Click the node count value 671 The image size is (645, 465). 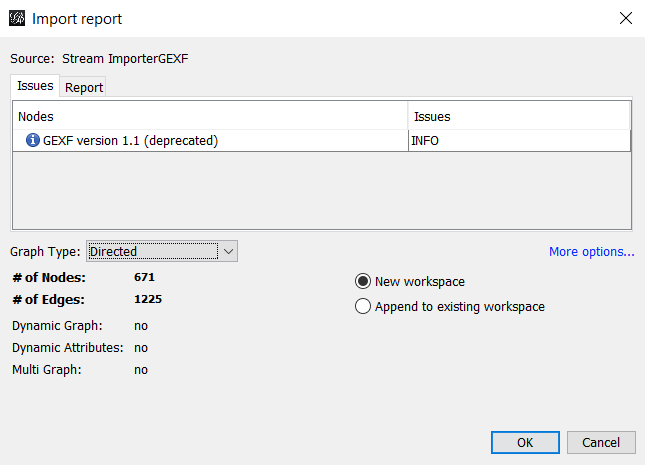point(144,277)
